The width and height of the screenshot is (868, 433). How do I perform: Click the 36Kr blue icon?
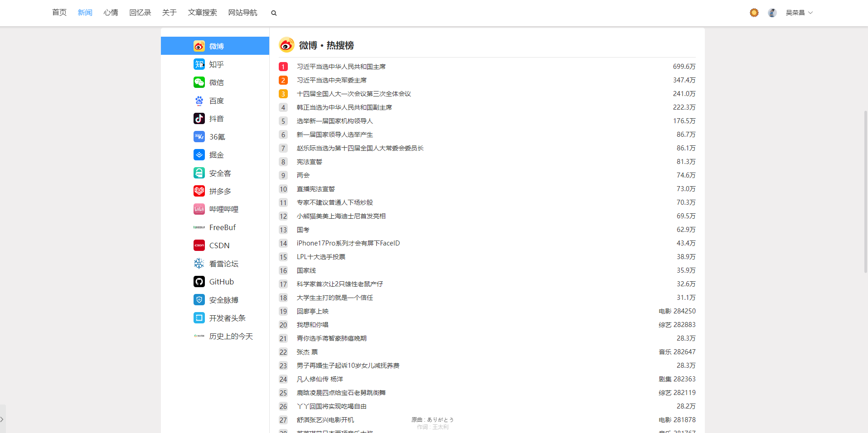tap(199, 137)
